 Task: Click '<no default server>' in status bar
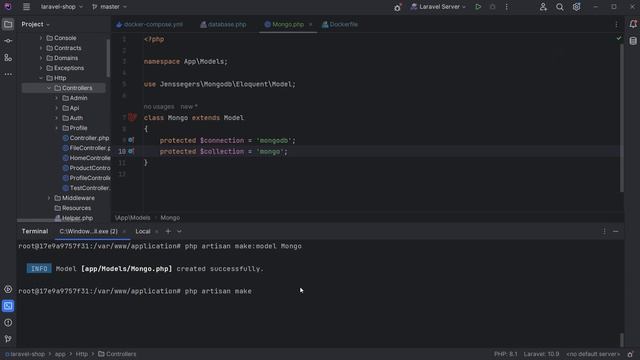[x=593, y=354]
